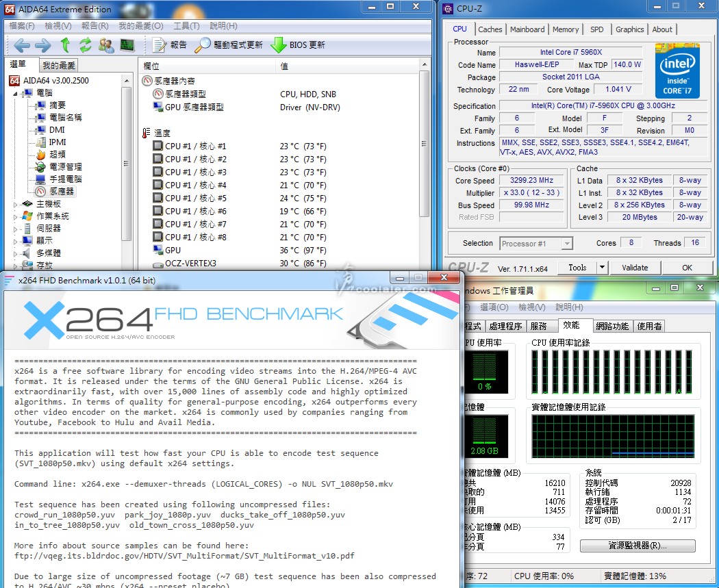Image resolution: width=719 pixels, height=588 pixels.
Task: Open the 檔案(F) menu in AIDA64
Action: pos(21,25)
